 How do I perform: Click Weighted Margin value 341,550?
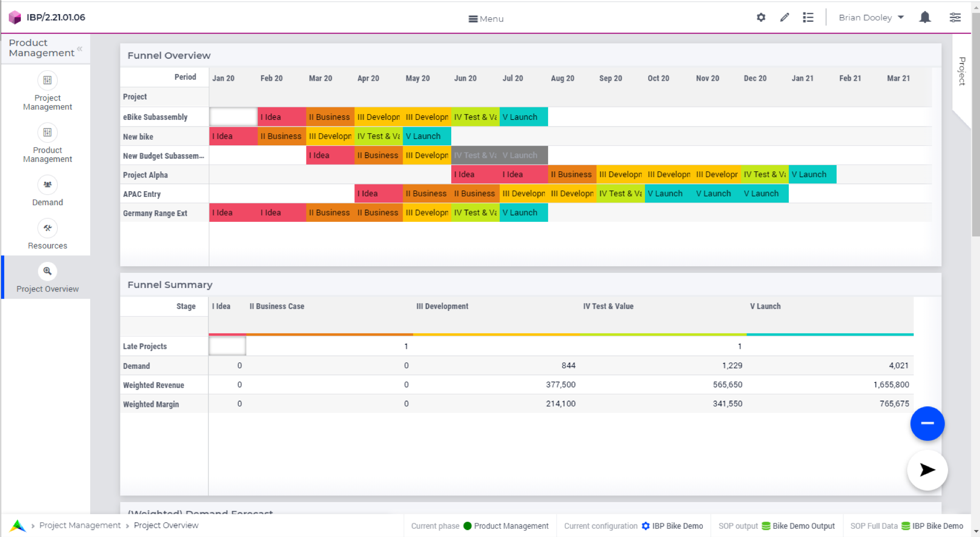(727, 404)
